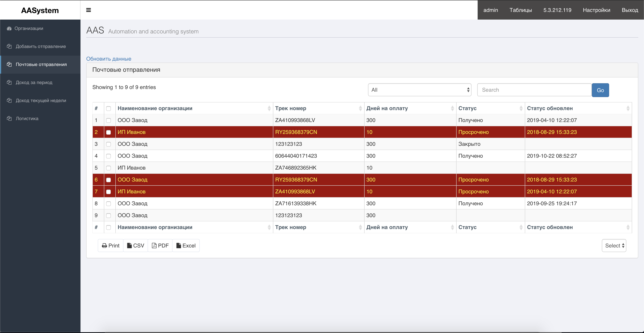
Task: Sort by Дней на оплату column header
Action: [x=387, y=108]
